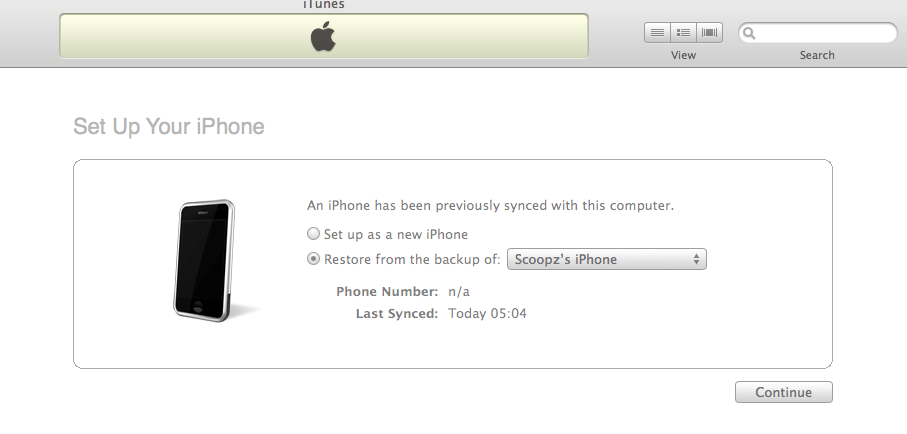
Task: Click the "Last Synced:" label
Action: coord(397,314)
